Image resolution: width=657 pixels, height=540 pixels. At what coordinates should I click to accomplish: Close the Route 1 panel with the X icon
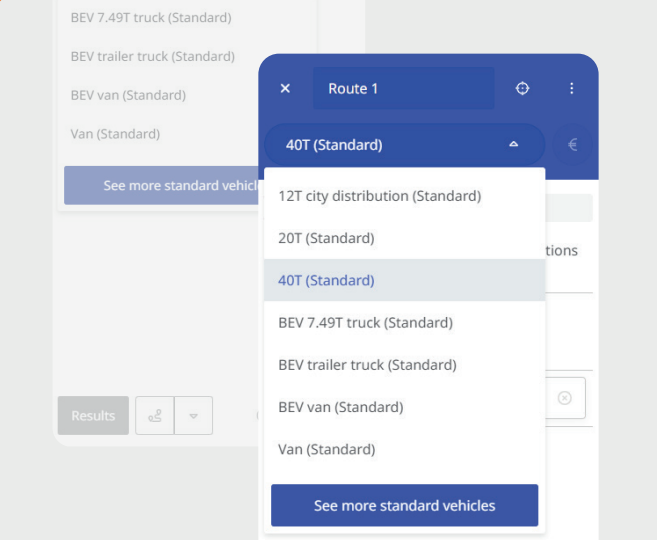[x=285, y=88]
